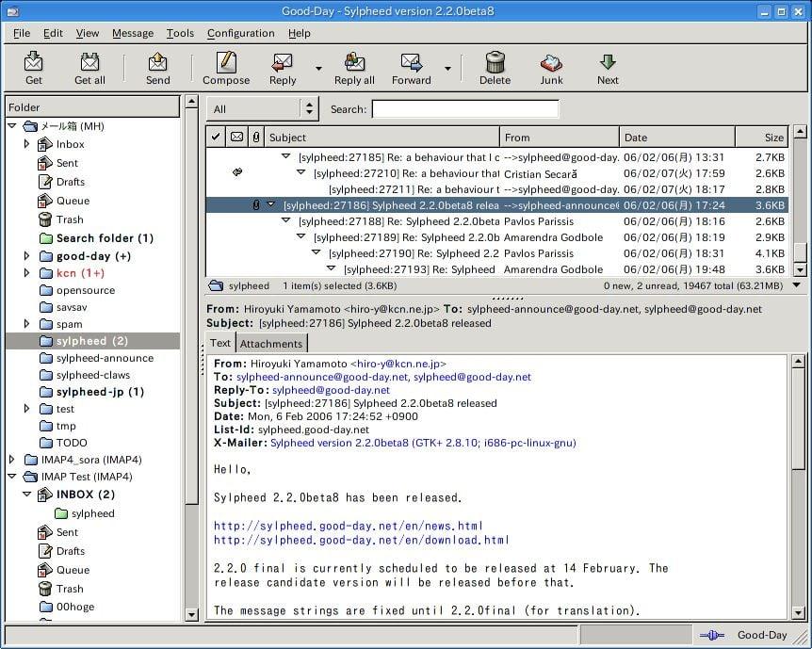Open the Configuration menu
The width and height of the screenshot is (812, 649).
[241, 33]
